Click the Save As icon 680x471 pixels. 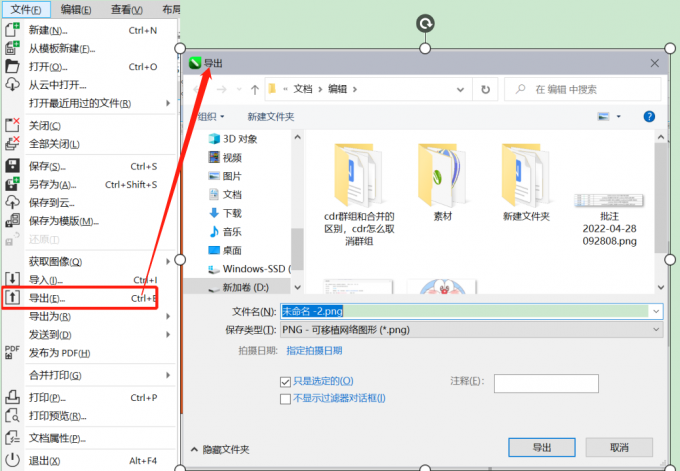tap(12, 184)
